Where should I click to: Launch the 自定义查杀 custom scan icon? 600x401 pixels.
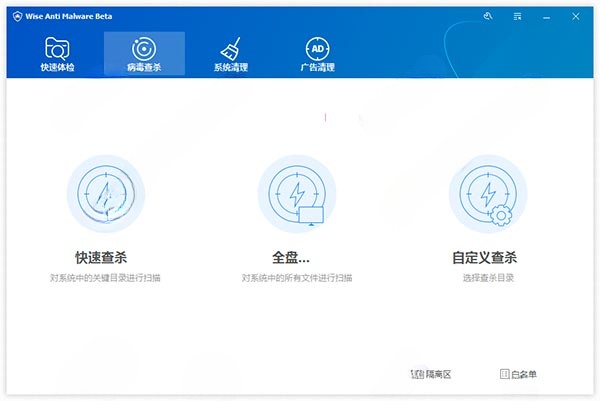click(x=488, y=194)
